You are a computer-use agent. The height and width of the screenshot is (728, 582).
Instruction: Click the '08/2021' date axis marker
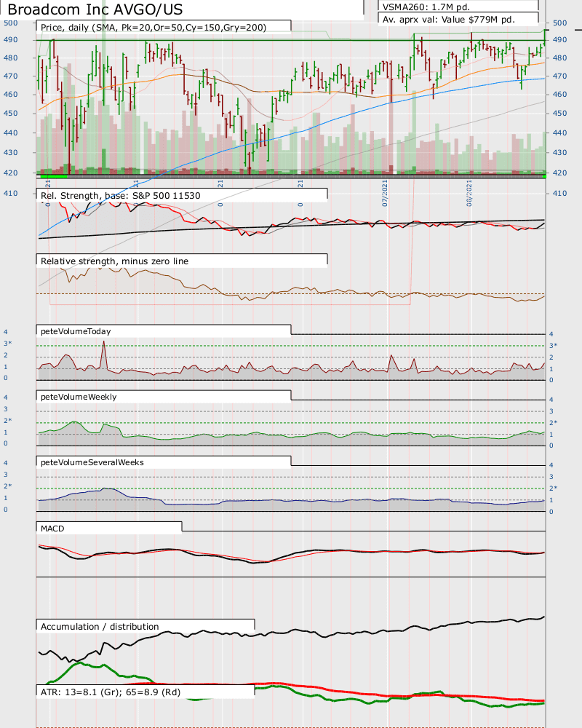click(x=469, y=194)
